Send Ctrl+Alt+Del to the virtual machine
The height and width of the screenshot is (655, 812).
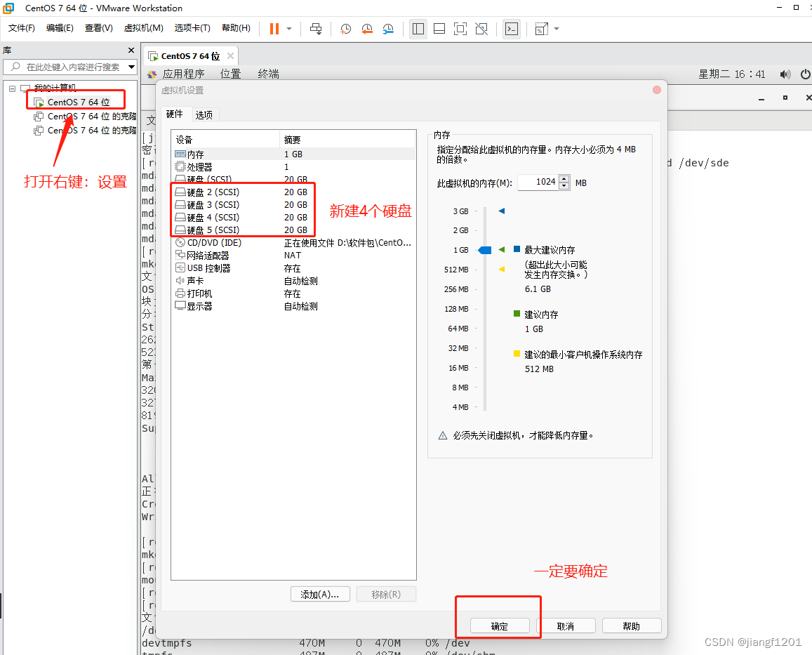[316, 29]
